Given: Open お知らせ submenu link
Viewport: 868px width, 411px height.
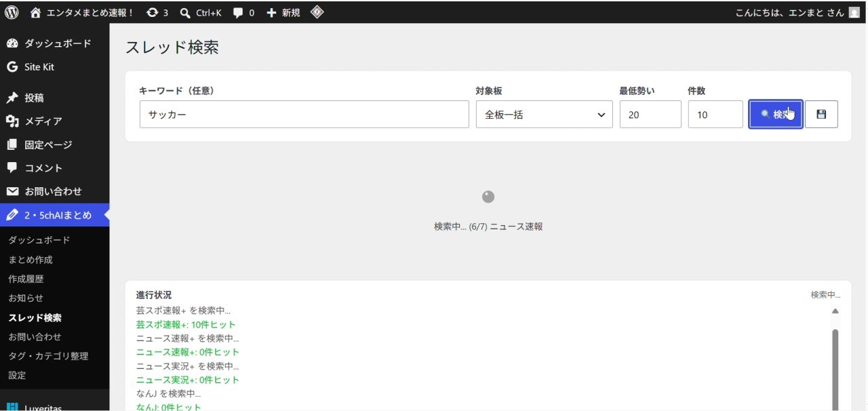Looking at the screenshot, I should pyautogui.click(x=26, y=298).
